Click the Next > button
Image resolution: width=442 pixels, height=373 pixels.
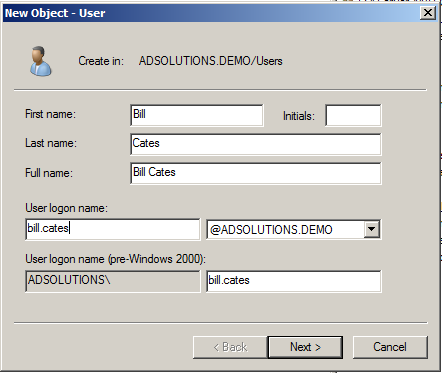click(305, 347)
